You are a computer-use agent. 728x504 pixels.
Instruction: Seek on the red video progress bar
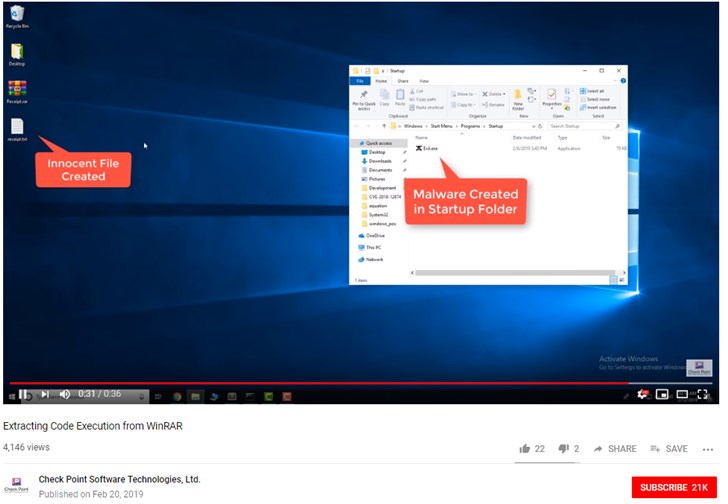point(300,382)
